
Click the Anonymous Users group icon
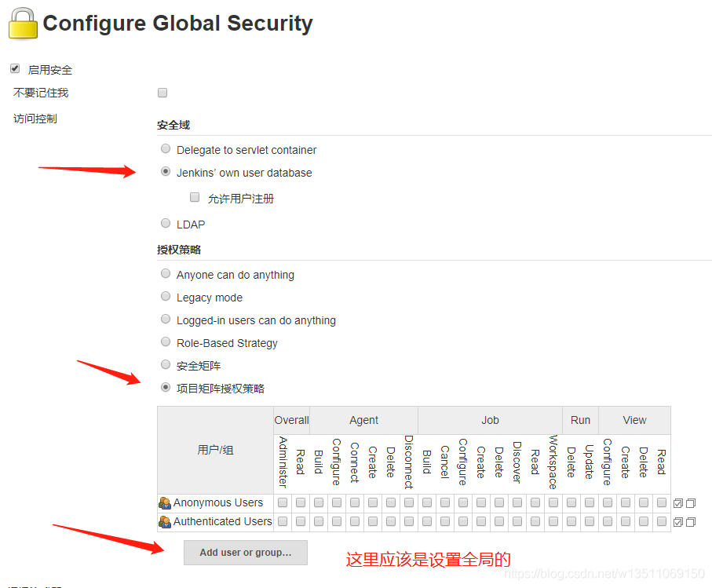tap(165, 503)
